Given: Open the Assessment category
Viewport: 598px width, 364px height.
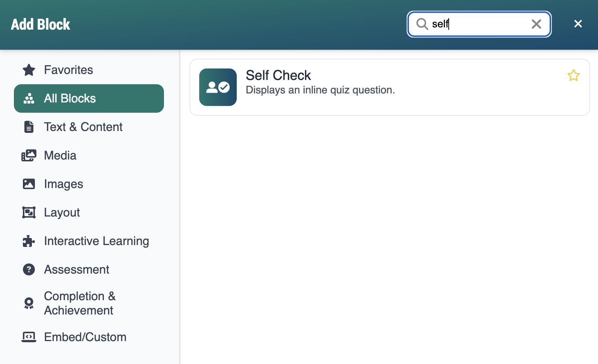Looking at the screenshot, I should point(89,269).
